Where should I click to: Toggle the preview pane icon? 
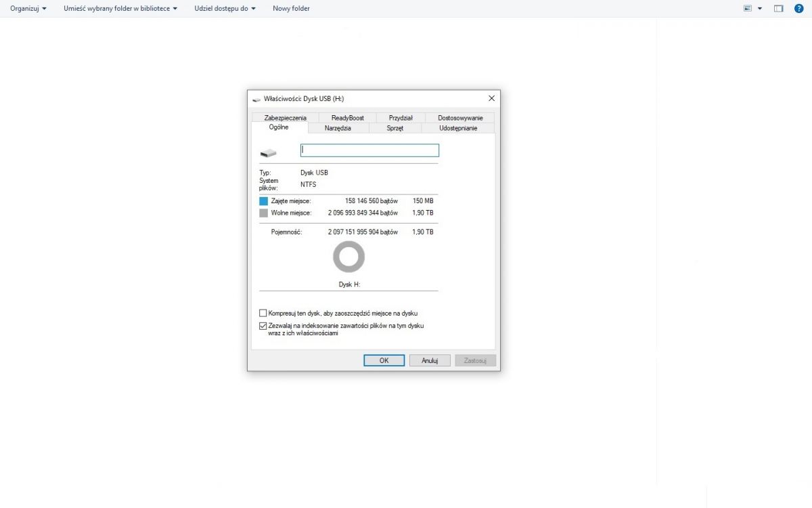779,9
